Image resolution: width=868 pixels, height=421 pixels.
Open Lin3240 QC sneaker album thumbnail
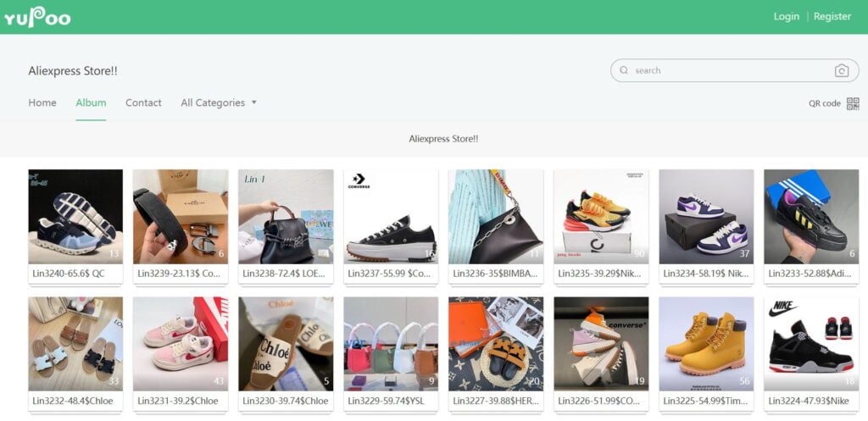click(75, 216)
